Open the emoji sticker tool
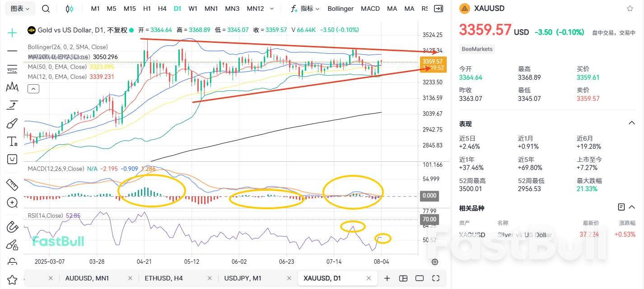The height and width of the screenshot is (289, 644). coord(12,159)
